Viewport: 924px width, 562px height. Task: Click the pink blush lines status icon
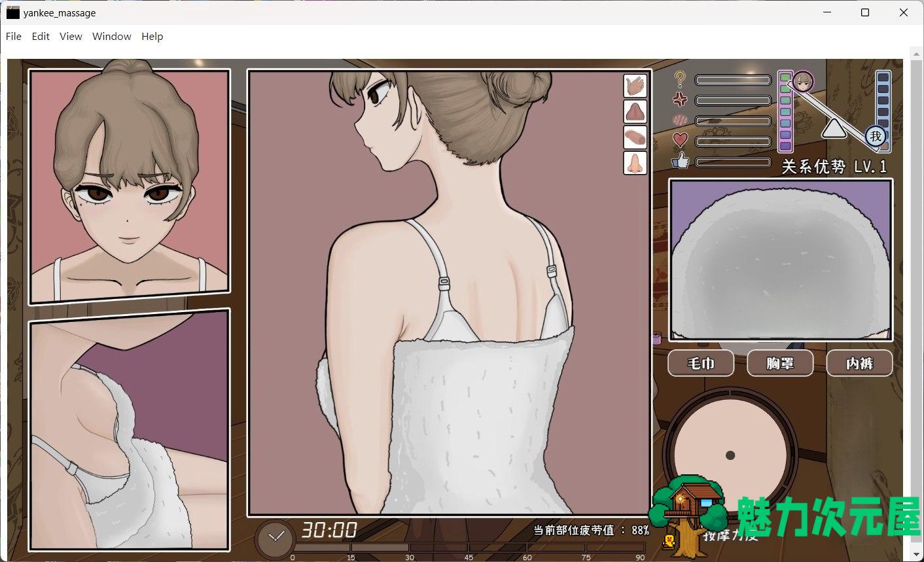[681, 120]
